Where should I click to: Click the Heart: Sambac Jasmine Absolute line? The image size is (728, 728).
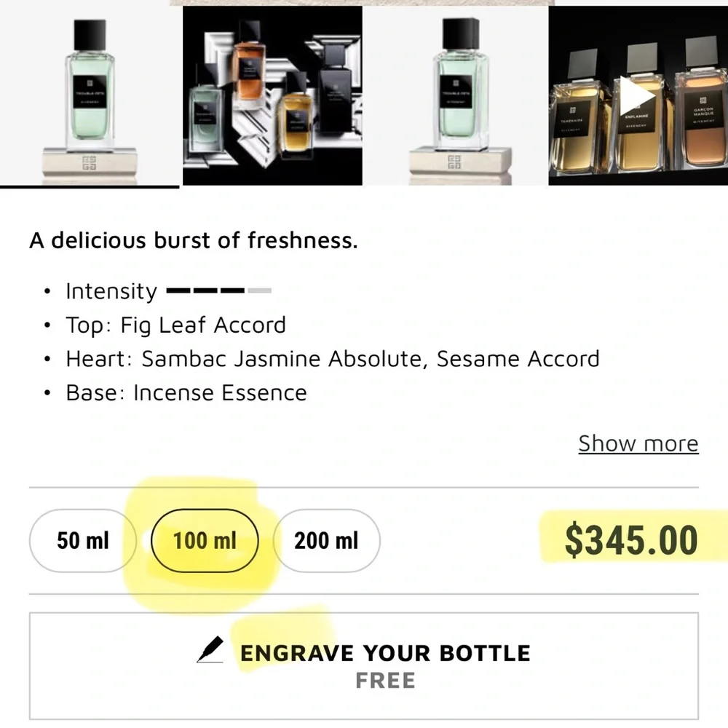pyautogui.click(x=332, y=359)
